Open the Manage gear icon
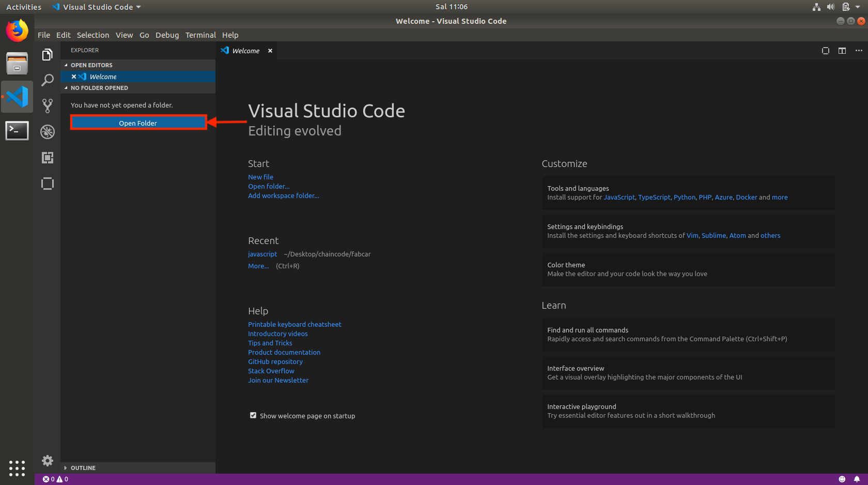This screenshot has height=485, width=868. pyautogui.click(x=48, y=461)
